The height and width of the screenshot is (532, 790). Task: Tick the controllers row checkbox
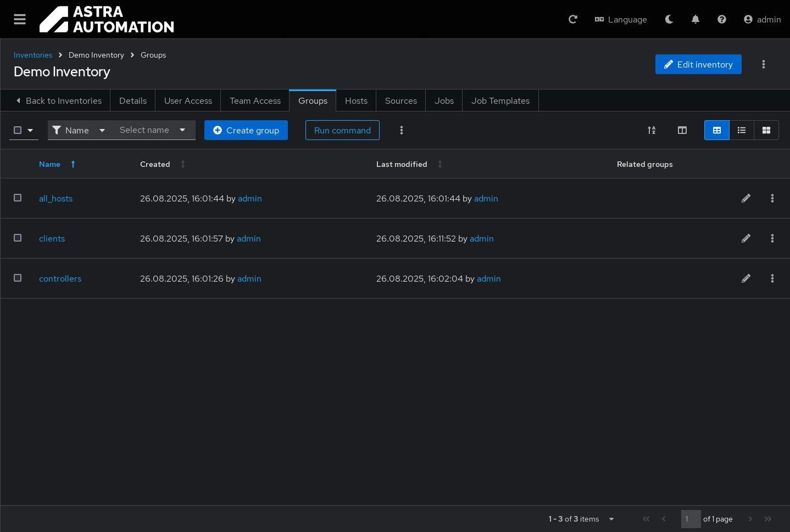pyautogui.click(x=18, y=278)
